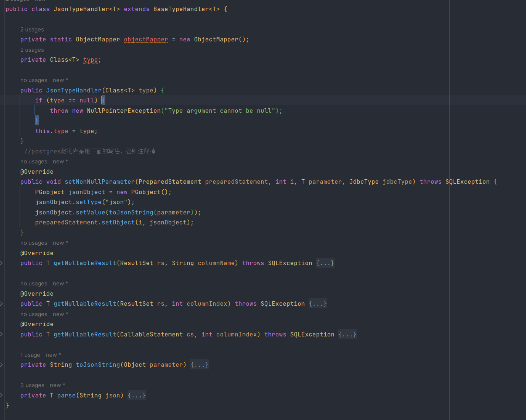The width and height of the screenshot is (526, 420).
Task: Click "no usages" hint above the constructor
Action: point(34,80)
